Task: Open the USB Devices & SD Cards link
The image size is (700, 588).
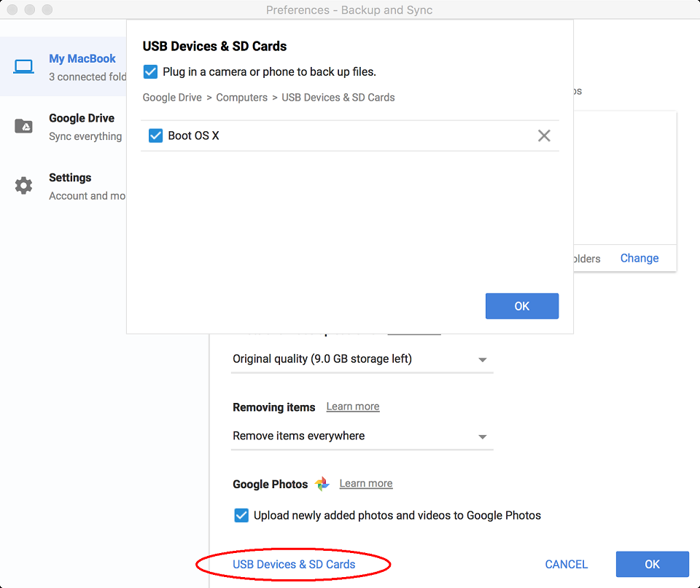Action: pos(294,565)
